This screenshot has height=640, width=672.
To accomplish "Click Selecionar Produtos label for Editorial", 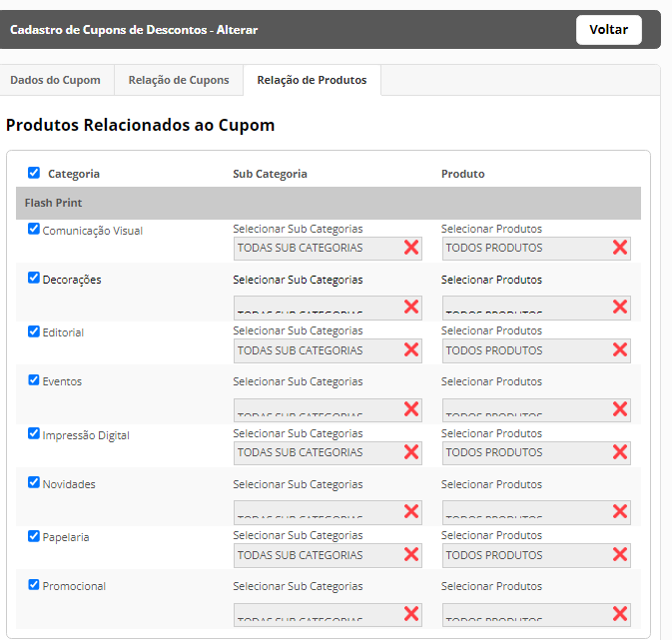I will point(491,330).
